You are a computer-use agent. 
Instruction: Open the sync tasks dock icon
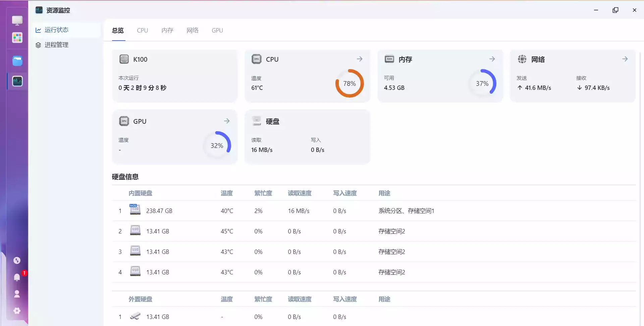[17, 260]
